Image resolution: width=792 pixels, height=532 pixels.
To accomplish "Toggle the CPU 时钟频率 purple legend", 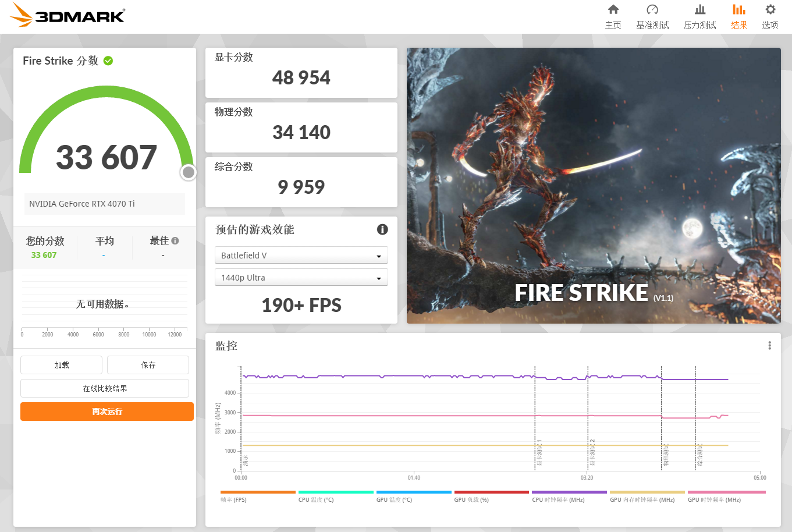I will pos(569,496).
